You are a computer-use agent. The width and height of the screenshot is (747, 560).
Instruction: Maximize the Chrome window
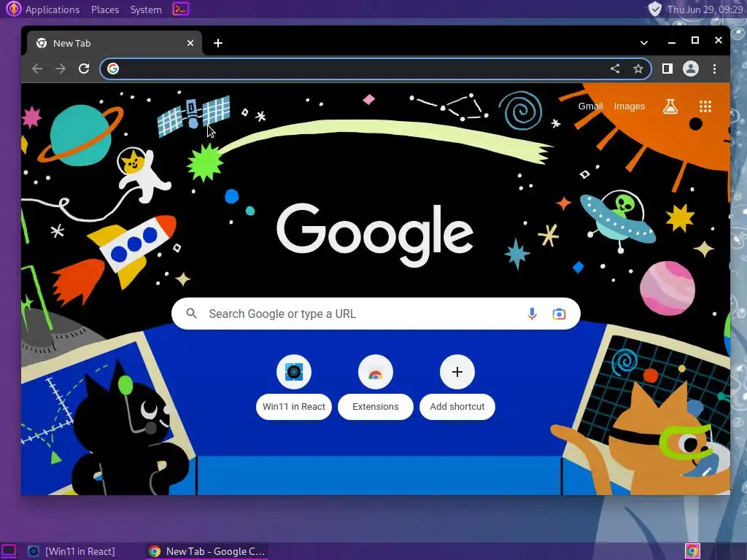point(695,41)
